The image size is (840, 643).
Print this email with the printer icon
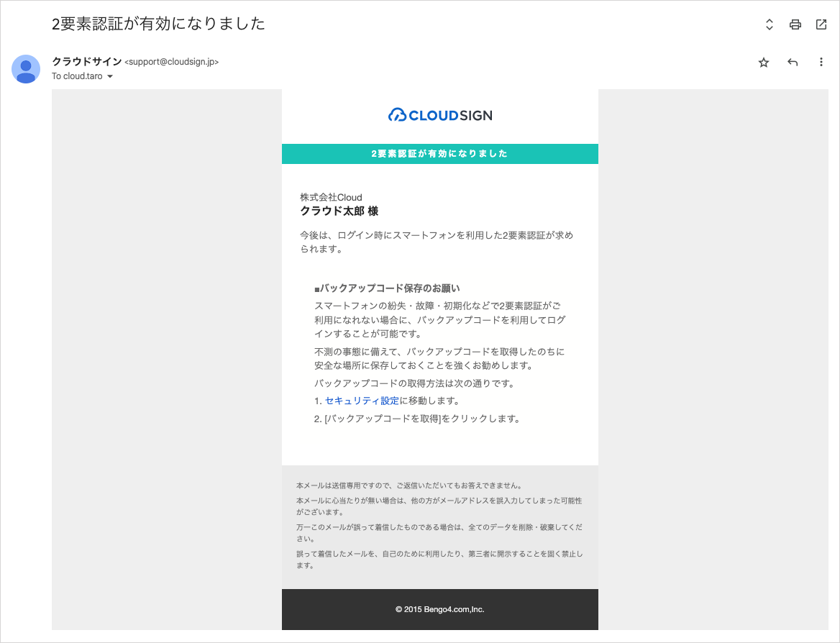tap(795, 24)
